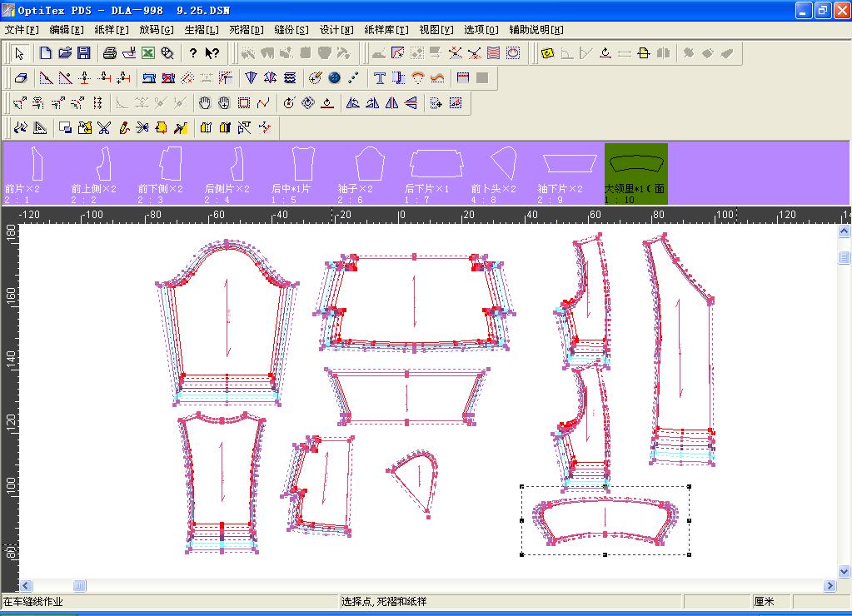
Task: Select the mirror flip triangles tool
Action: click(x=391, y=102)
